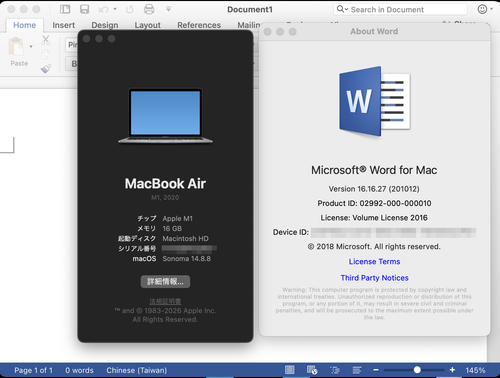Open the Undo history dropdown arrow

[115, 9]
